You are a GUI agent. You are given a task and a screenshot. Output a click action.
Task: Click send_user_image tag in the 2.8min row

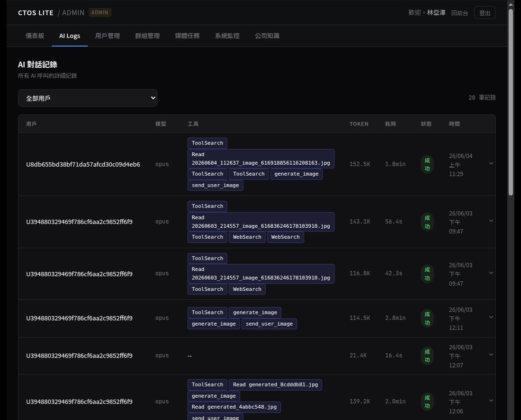269,323
